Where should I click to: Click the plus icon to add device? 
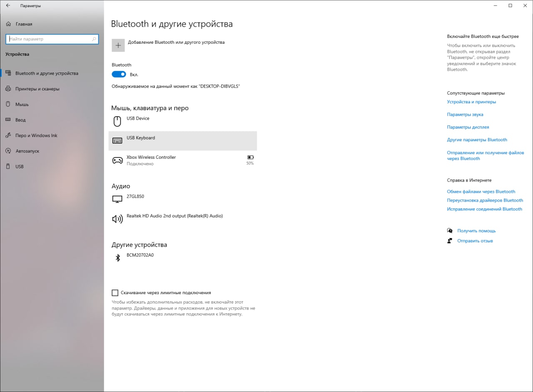[118, 45]
